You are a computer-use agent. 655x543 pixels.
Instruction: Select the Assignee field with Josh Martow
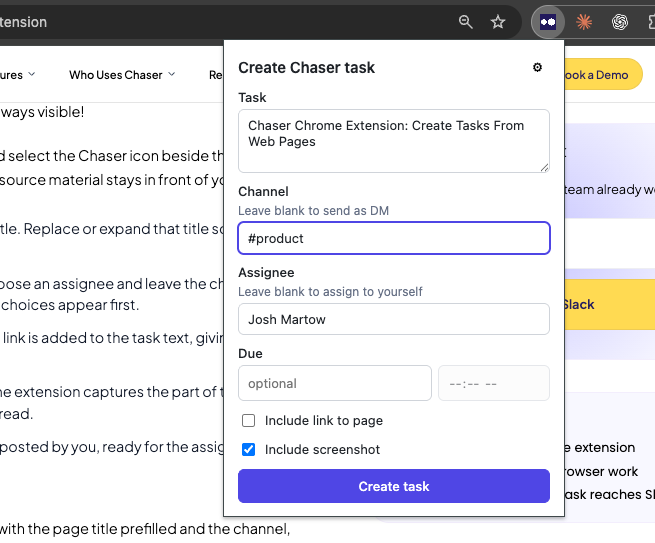click(x=394, y=319)
